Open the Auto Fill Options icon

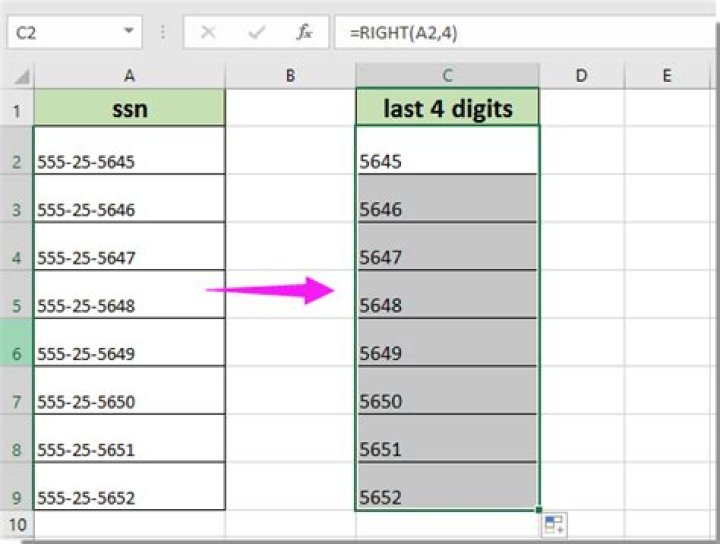[555, 524]
